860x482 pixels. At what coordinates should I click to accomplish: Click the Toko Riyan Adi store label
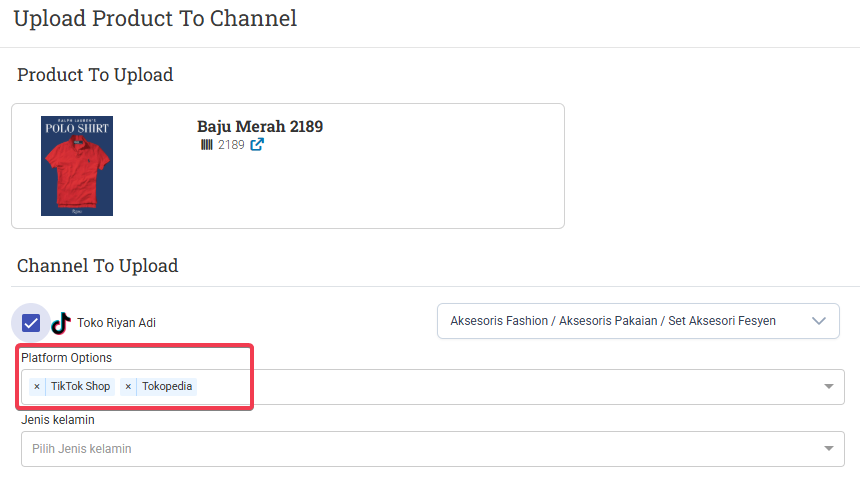click(x=116, y=323)
